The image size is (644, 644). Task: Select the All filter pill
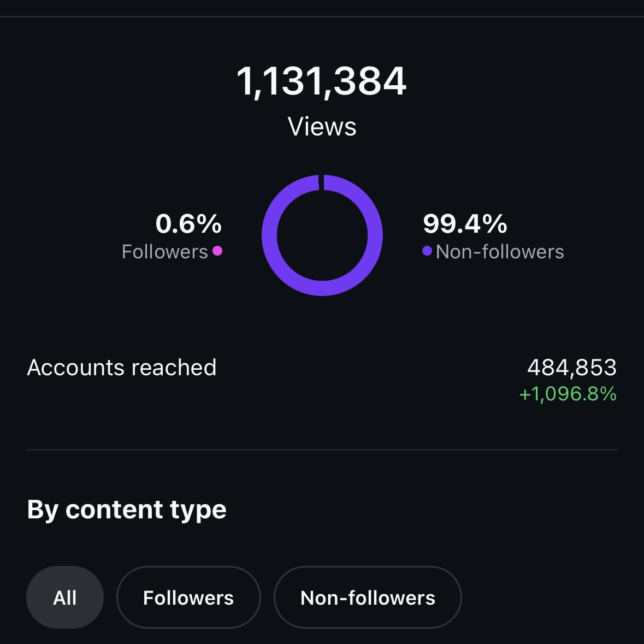(65, 598)
